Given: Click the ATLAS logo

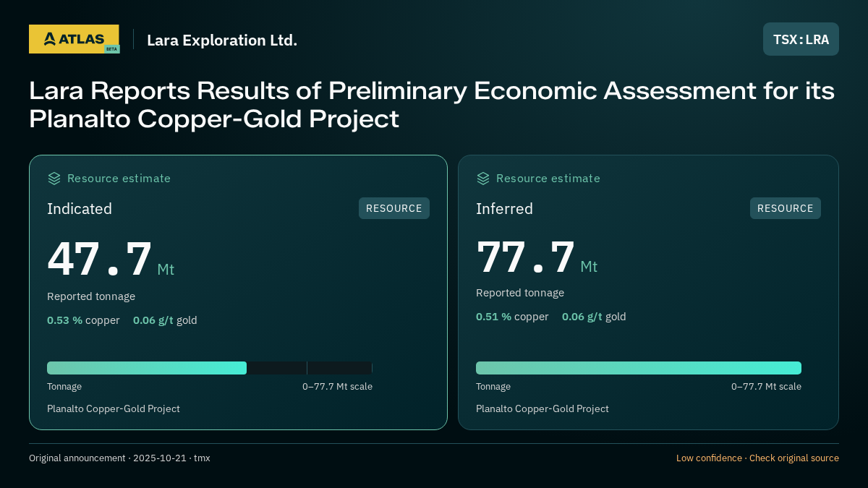Looking at the screenshot, I should 74,39.
